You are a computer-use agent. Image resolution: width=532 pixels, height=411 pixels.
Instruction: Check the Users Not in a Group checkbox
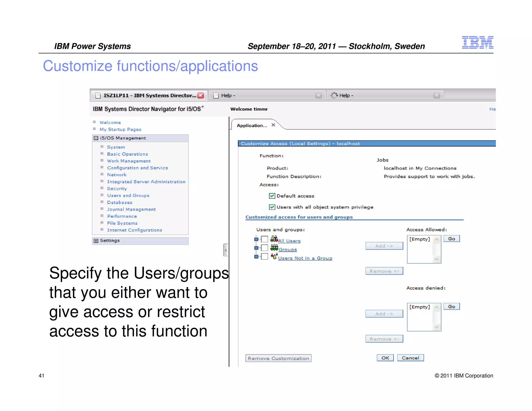point(264,256)
